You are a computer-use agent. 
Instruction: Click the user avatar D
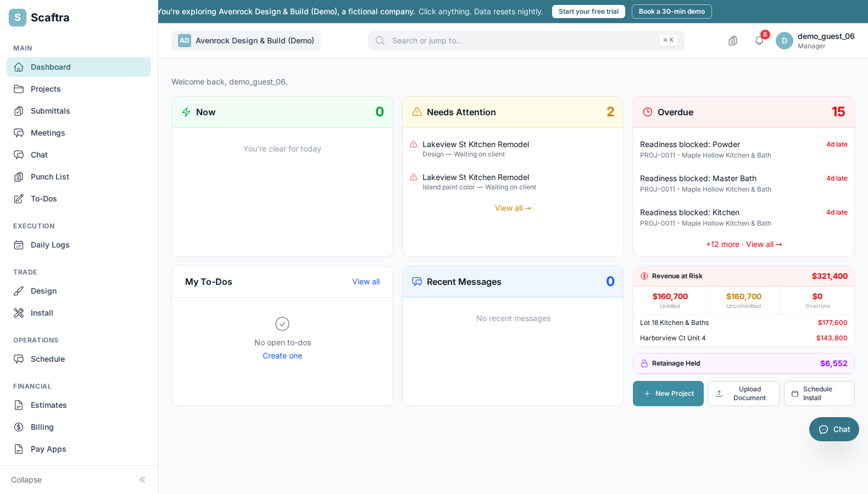click(784, 41)
